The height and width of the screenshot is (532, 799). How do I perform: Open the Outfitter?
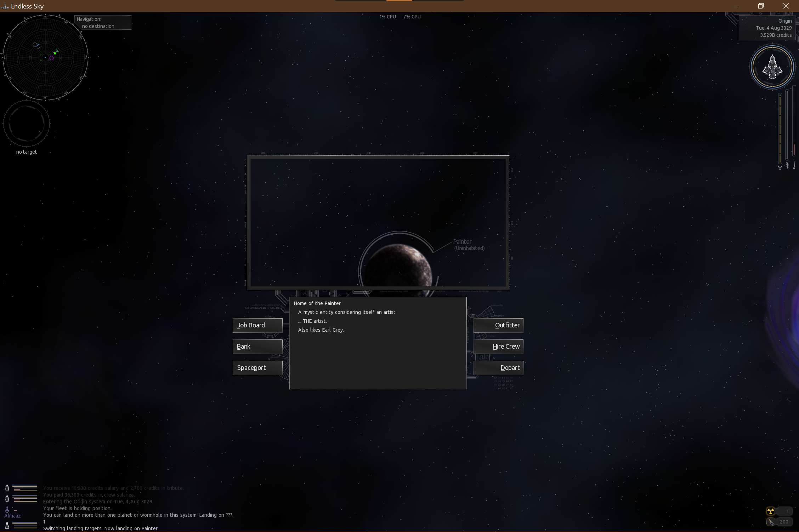[x=498, y=325]
